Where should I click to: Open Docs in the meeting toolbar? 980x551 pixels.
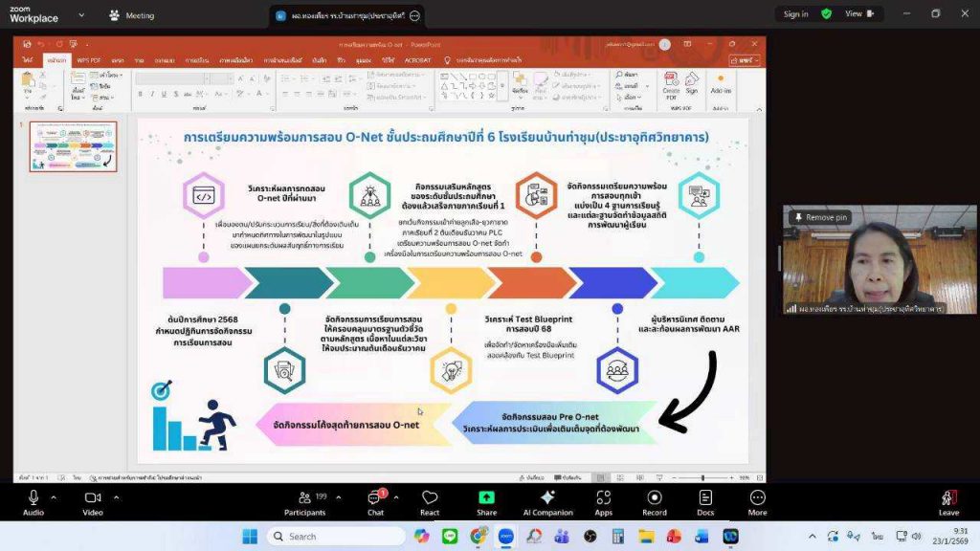pyautogui.click(x=705, y=501)
